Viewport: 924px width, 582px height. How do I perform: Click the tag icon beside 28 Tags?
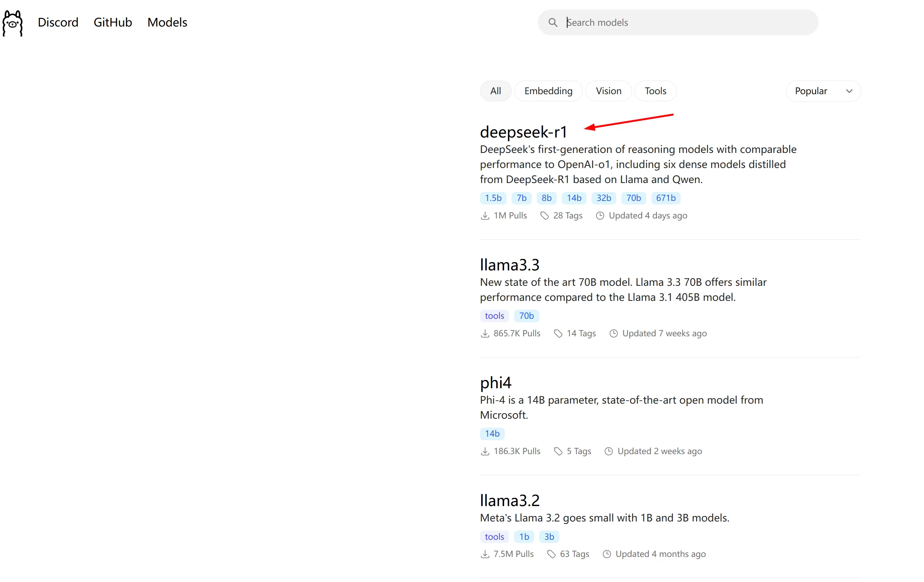click(545, 216)
